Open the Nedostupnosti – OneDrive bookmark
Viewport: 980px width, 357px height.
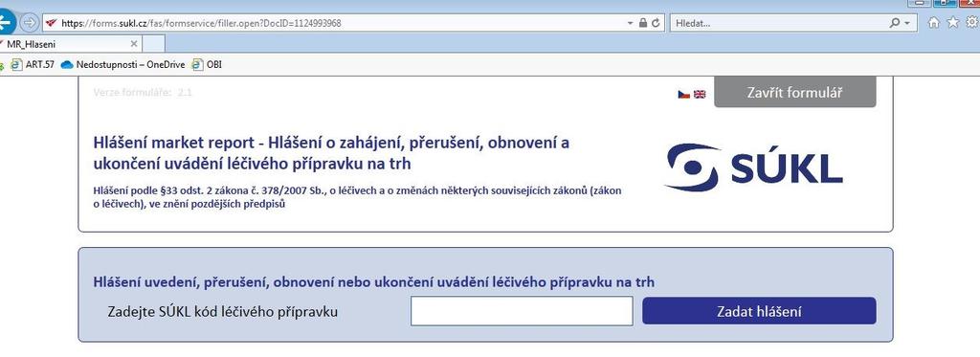pyautogui.click(x=123, y=64)
